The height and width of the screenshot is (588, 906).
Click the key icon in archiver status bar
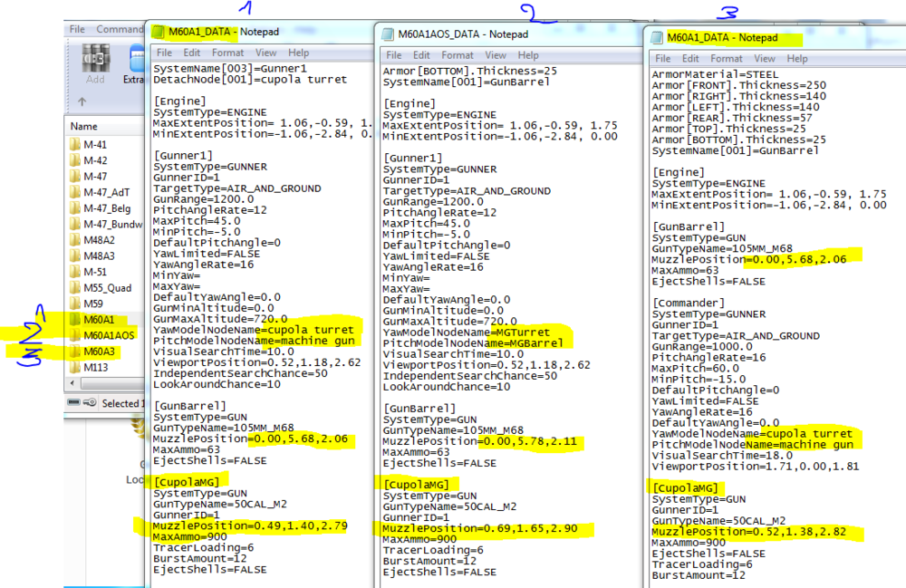[90, 402]
